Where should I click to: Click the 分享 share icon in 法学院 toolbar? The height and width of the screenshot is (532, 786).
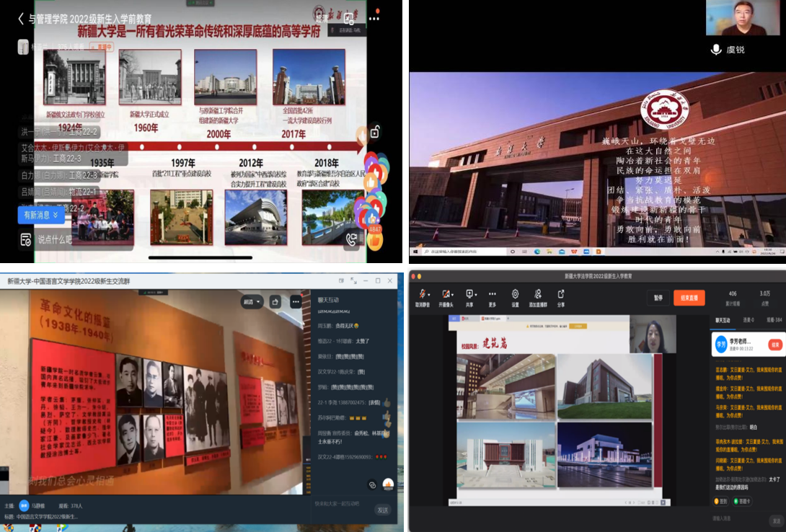pyautogui.click(x=560, y=298)
